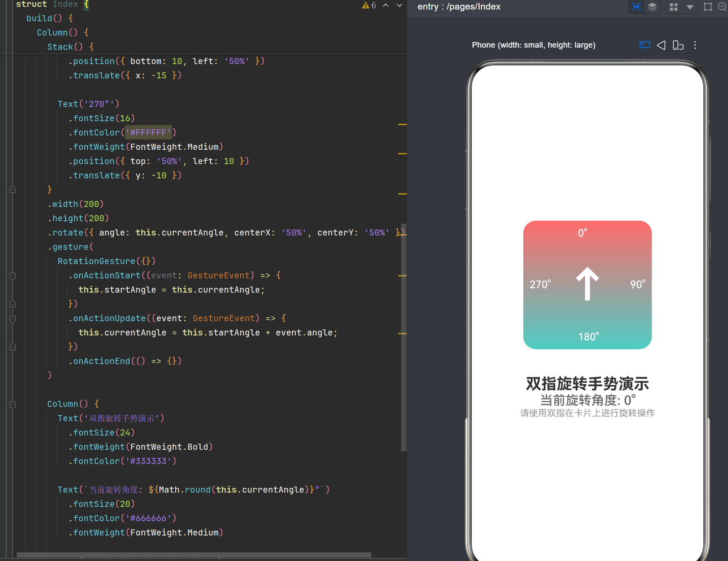728x561 pixels.
Task: Toggle the Inspector eye icon in previewer
Action: 636,6
